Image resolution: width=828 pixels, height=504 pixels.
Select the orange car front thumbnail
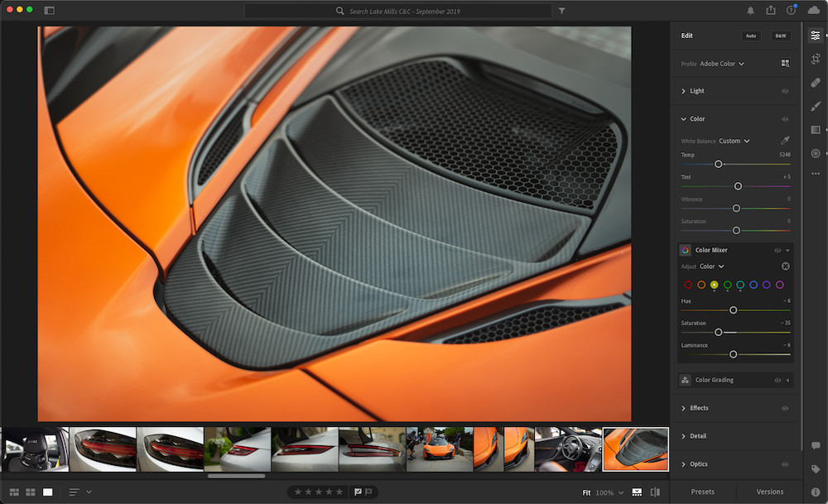pos(440,449)
